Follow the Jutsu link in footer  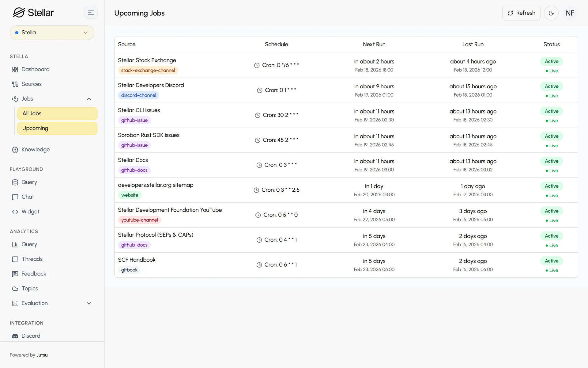[42, 355]
